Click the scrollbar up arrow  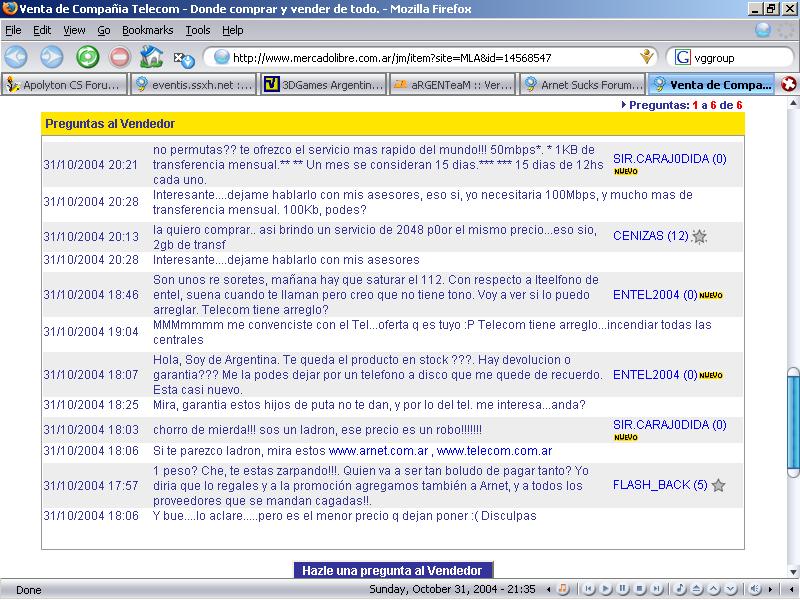(793, 104)
